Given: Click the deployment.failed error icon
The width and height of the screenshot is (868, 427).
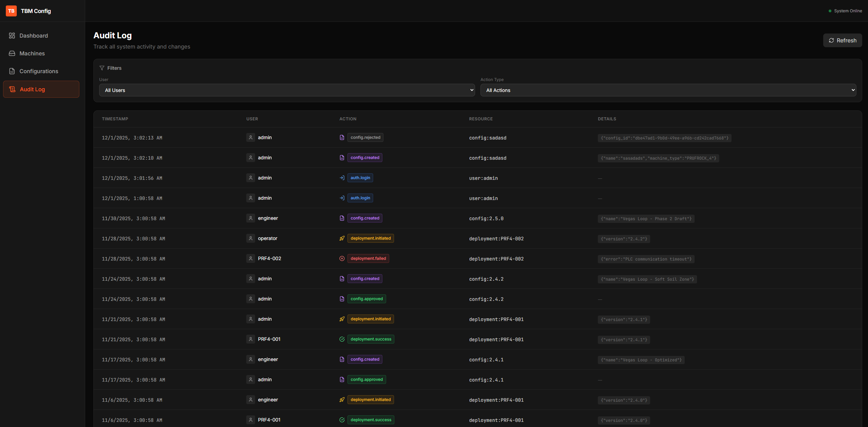Looking at the screenshot, I should (x=342, y=258).
